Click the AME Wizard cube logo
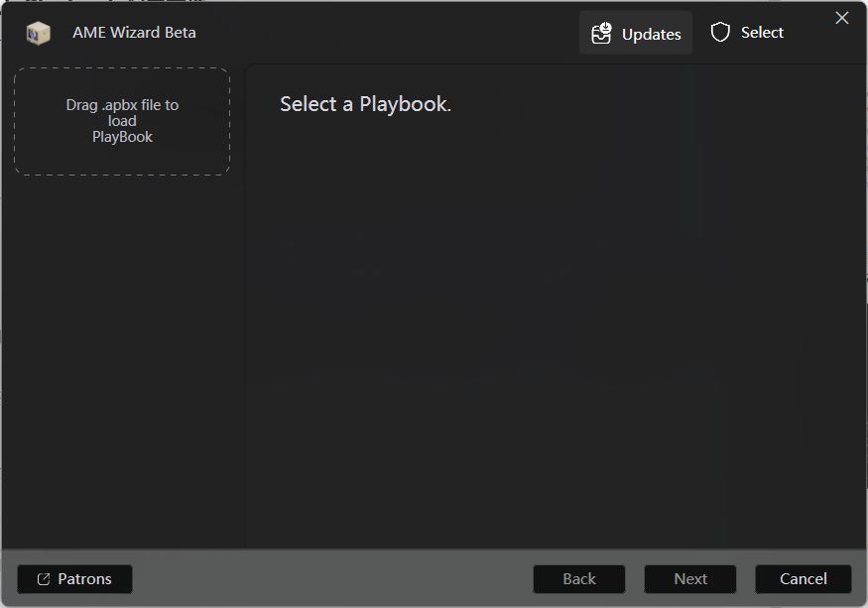 pos(38,34)
